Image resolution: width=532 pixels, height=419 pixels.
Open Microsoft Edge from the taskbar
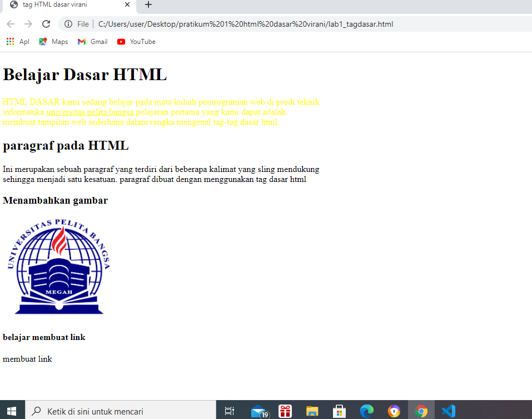[367, 410]
